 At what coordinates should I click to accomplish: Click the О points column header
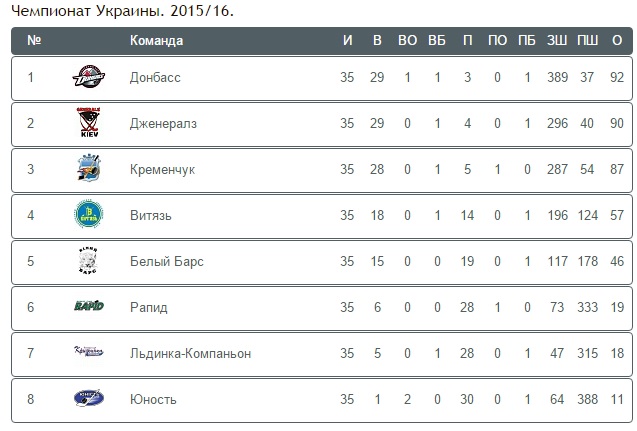click(616, 41)
